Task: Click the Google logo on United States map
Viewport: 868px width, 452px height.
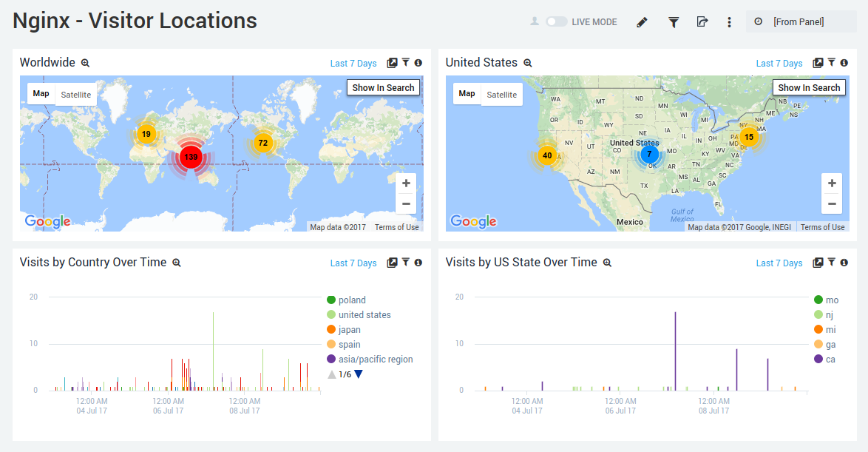Action: pyautogui.click(x=473, y=222)
